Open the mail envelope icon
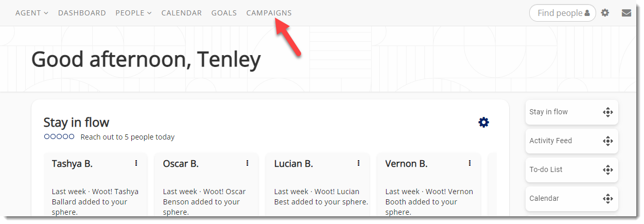Image resolution: width=644 pixels, height=224 pixels. click(x=626, y=13)
